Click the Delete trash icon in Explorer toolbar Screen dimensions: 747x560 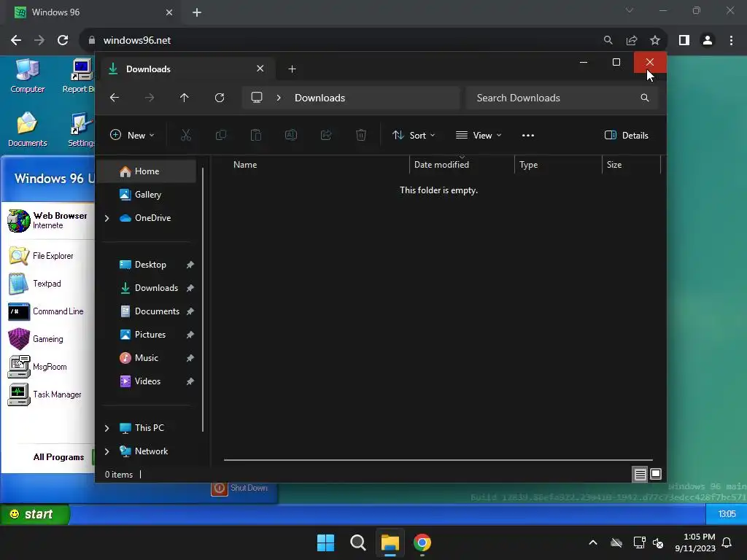point(361,135)
